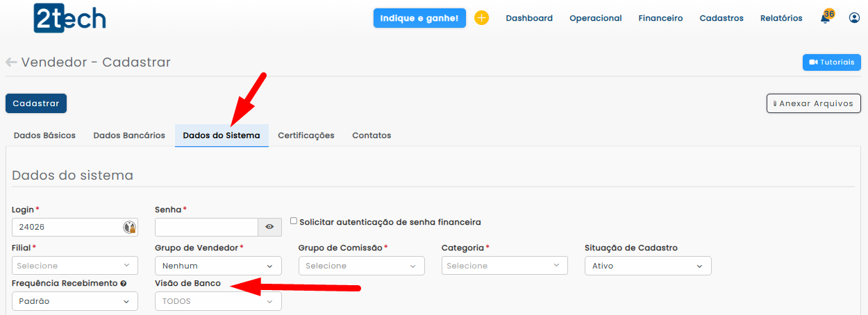Expand the Grupo de Comissão dropdown
The image size is (868, 315).
click(x=361, y=266)
